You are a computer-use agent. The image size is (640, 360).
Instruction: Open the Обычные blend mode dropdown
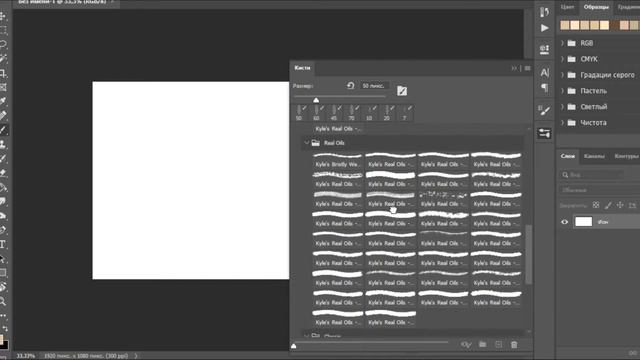599,190
